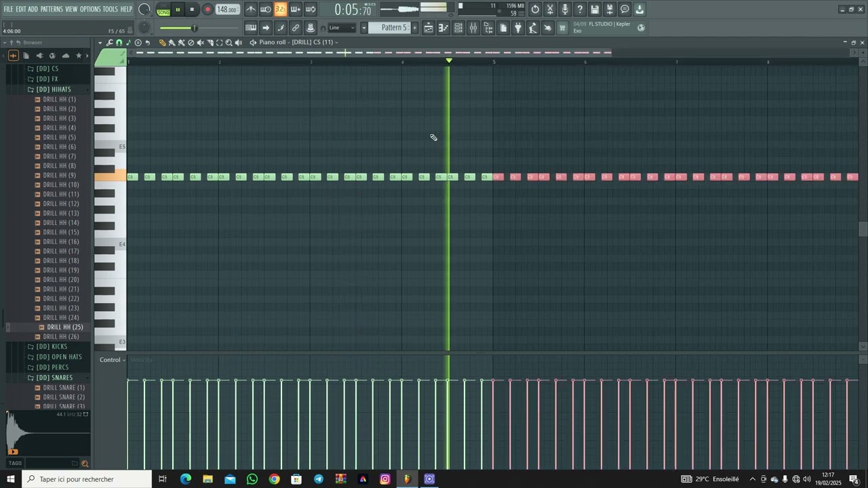Stop playback with the stop button
Image resolution: width=868 pixels, height=488 pixels.
[x=192, y=9]
